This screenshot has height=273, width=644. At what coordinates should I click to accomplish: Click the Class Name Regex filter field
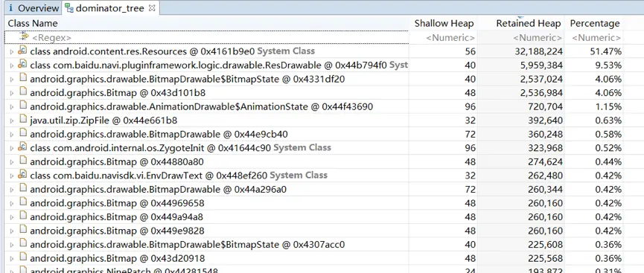206,38
